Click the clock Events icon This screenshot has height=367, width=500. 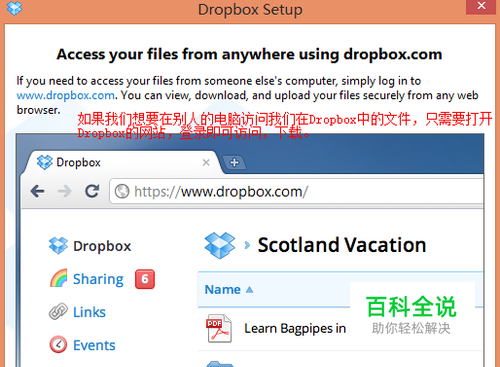58,344
